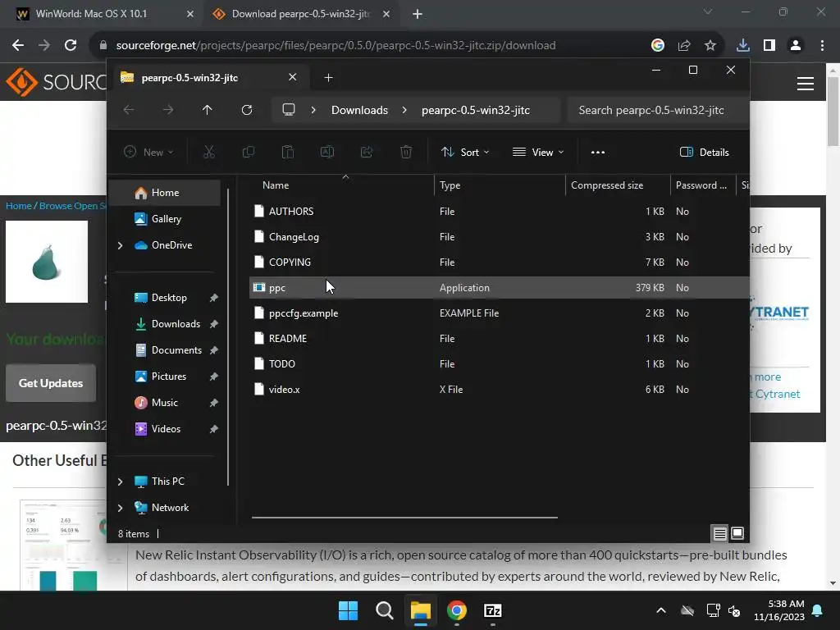
Task: Switch to WinWorld Mac OS X 10.1 browser tab
Action: click(x=102, y=14)
